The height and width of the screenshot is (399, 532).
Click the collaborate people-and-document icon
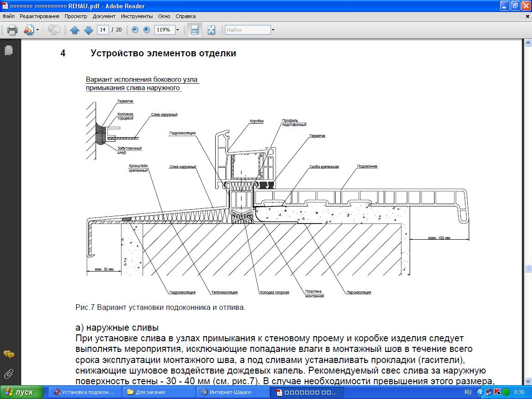click(x=29, y=30)
